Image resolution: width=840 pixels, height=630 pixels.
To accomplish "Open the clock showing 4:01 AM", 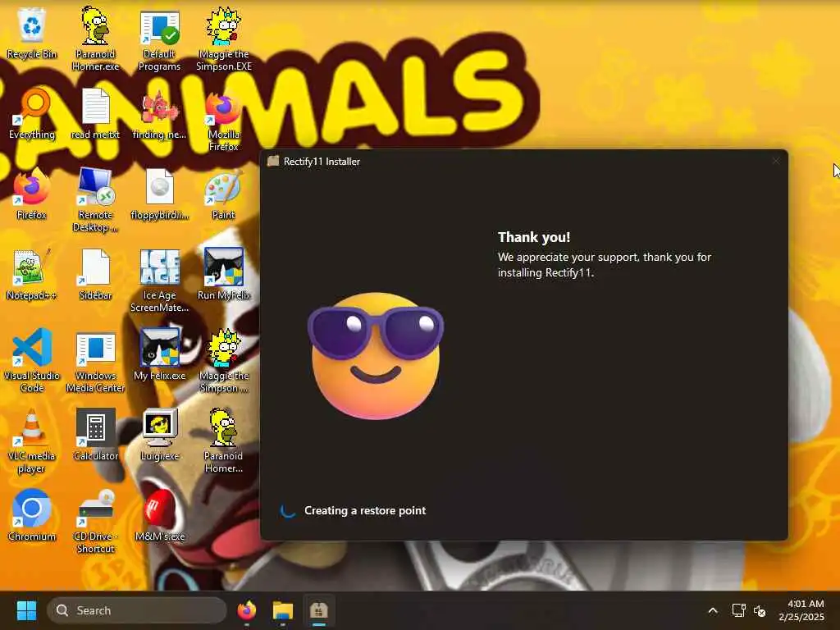I will [x=801, y=610].
